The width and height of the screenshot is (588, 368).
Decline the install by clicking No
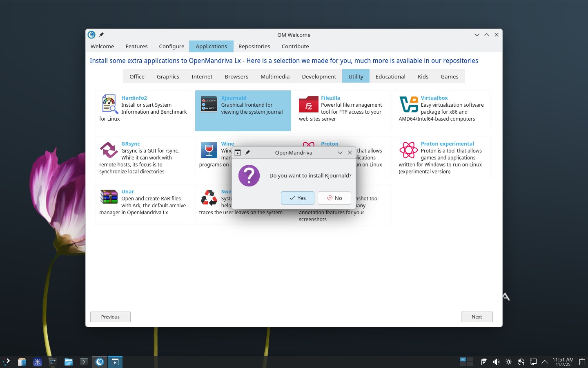click(x=334, y=198)
